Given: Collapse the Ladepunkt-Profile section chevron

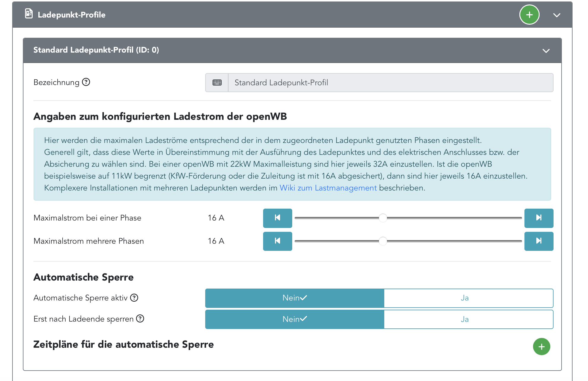Looking at the screenshot, I should 557,15.
